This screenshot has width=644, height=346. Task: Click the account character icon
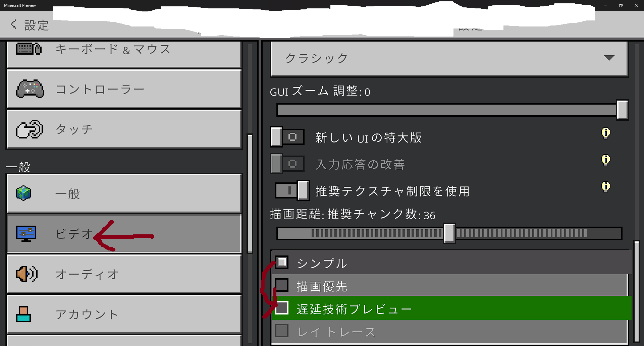(x=23, y=314)
